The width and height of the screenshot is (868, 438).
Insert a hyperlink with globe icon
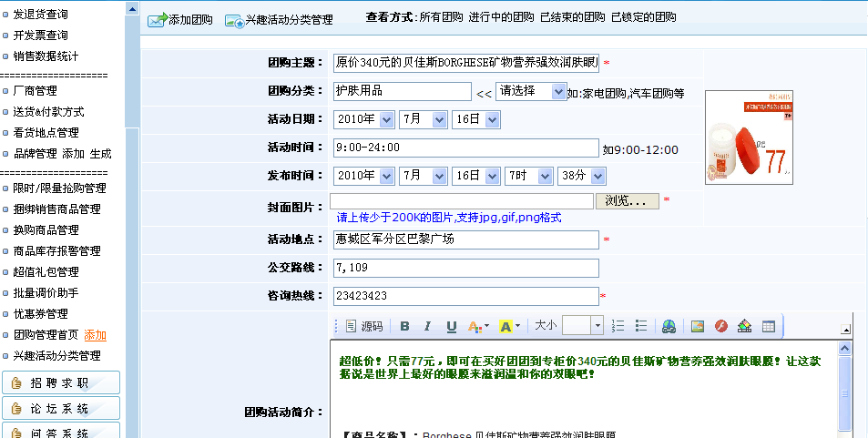coord(669,326)
